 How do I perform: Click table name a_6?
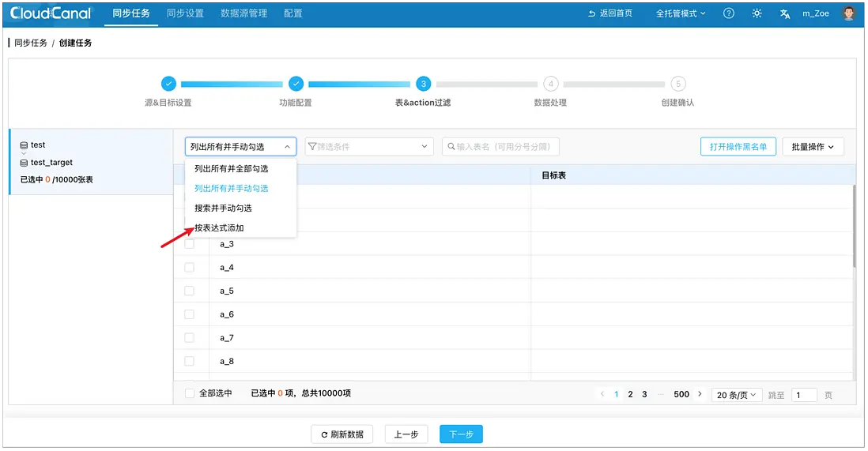tap(227, 314)
